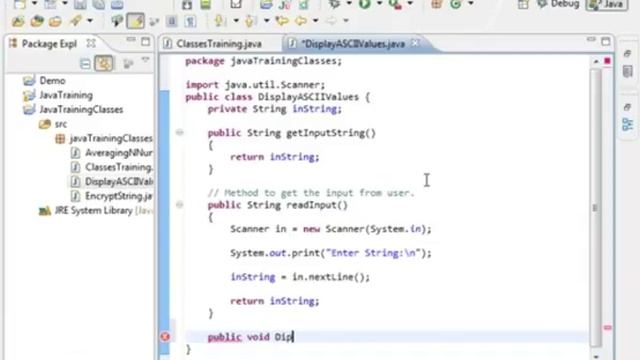Click the Last Edit Location icon

pos(282,20)
